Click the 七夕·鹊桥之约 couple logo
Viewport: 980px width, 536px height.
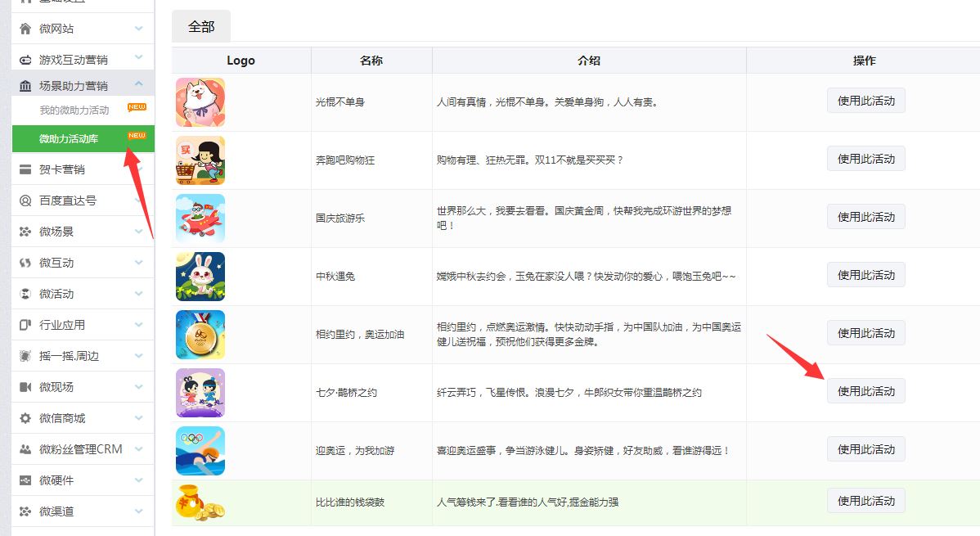pyautogui.click(x=200, y=393)
